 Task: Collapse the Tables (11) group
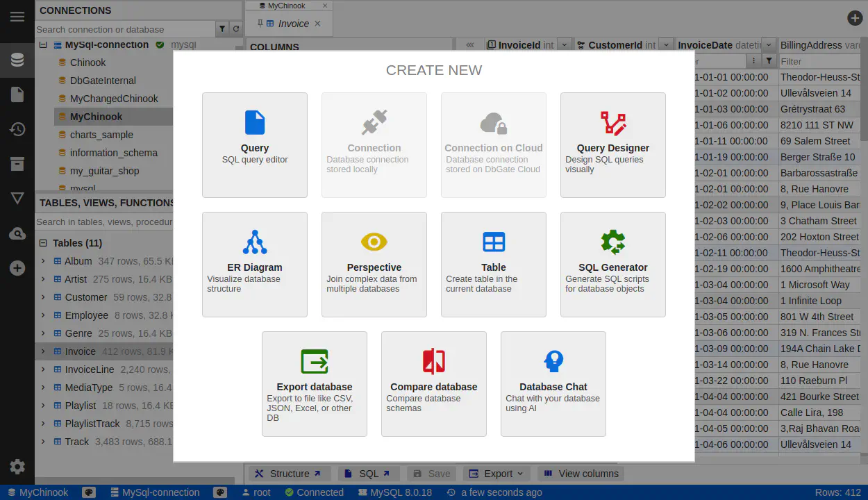[43, 243]
